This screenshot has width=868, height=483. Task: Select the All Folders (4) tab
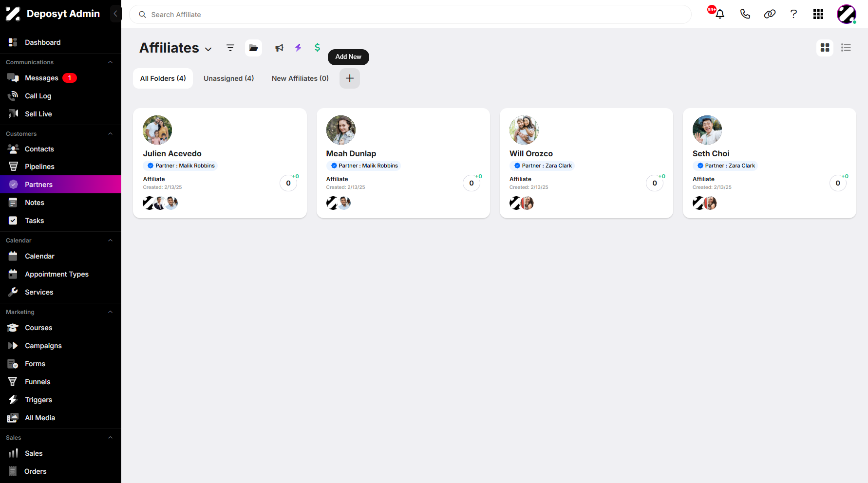tap(163, 78)
